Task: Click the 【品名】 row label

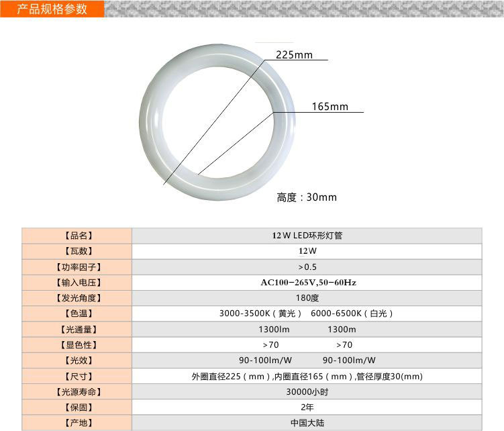Action: click(77, 236)
